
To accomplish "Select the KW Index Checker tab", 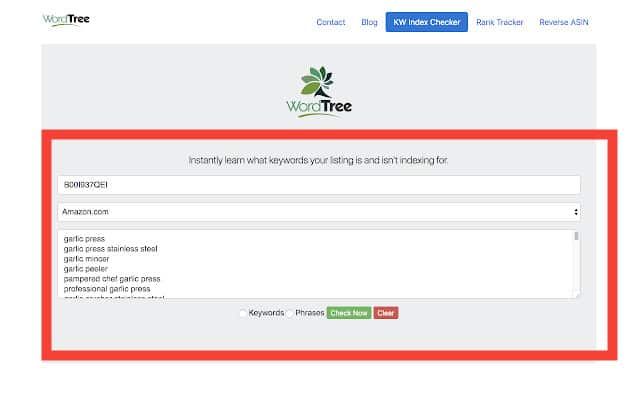I will (427, 22).
